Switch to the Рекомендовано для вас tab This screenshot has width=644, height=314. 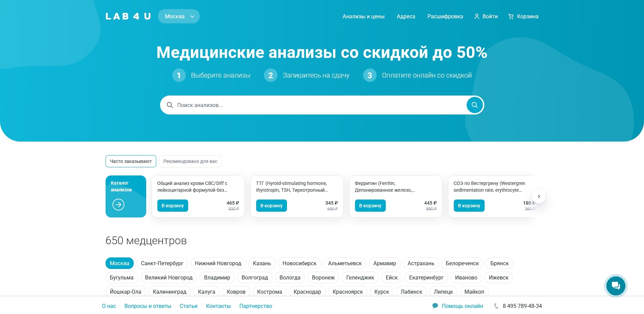coord(190,161)
